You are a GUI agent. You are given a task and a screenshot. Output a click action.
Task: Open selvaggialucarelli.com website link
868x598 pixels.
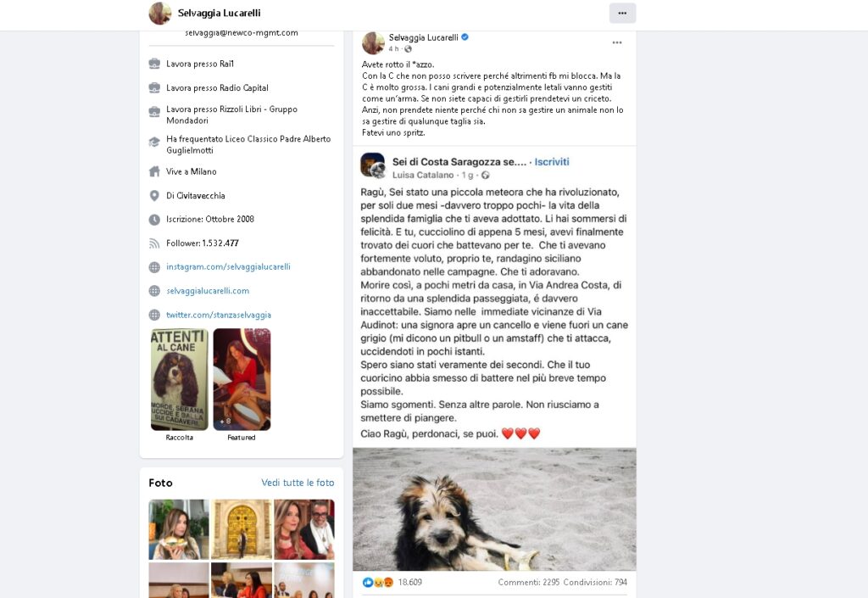pos(208,291)
